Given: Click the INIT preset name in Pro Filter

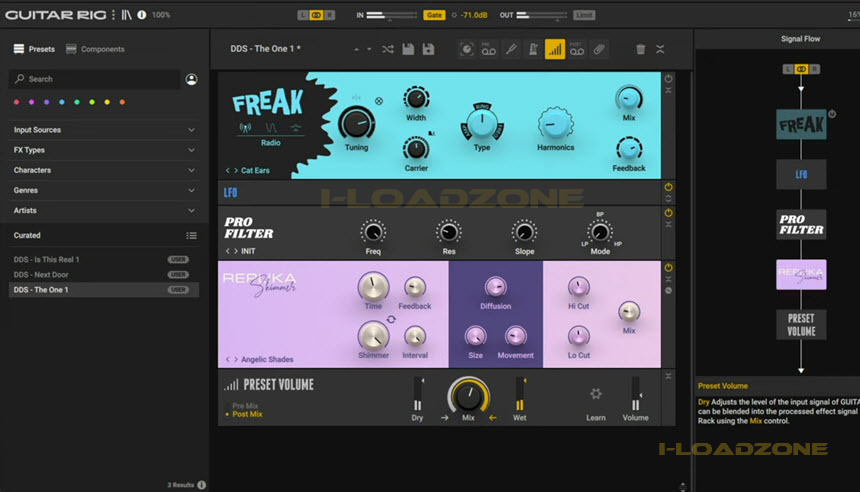Looking at the screenshot, I should [248, 251].
